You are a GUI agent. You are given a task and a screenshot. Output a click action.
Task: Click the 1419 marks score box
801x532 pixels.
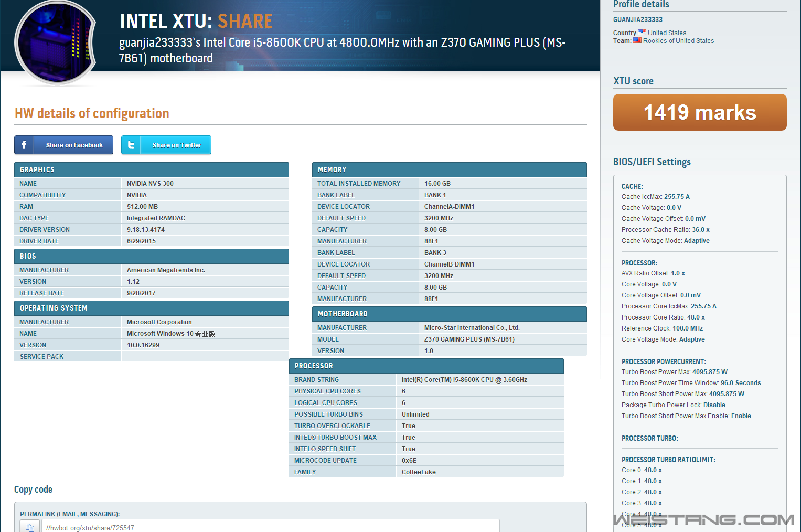tap(700, 112)
